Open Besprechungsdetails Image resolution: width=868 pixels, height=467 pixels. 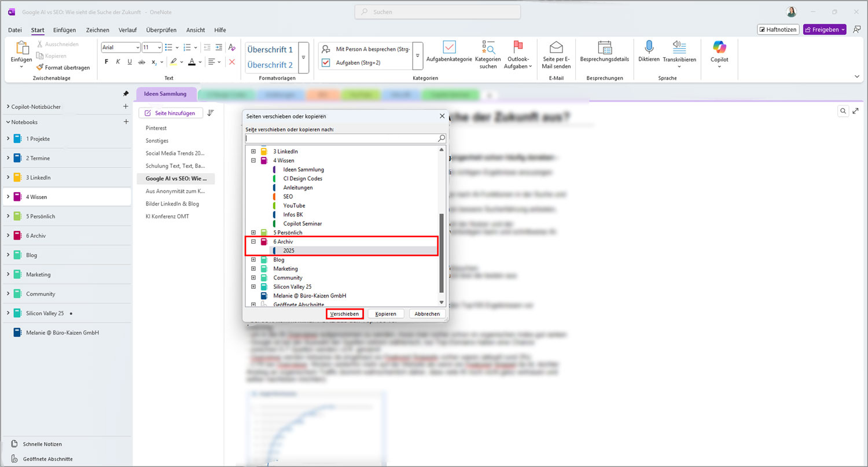(x=605, y=52)
